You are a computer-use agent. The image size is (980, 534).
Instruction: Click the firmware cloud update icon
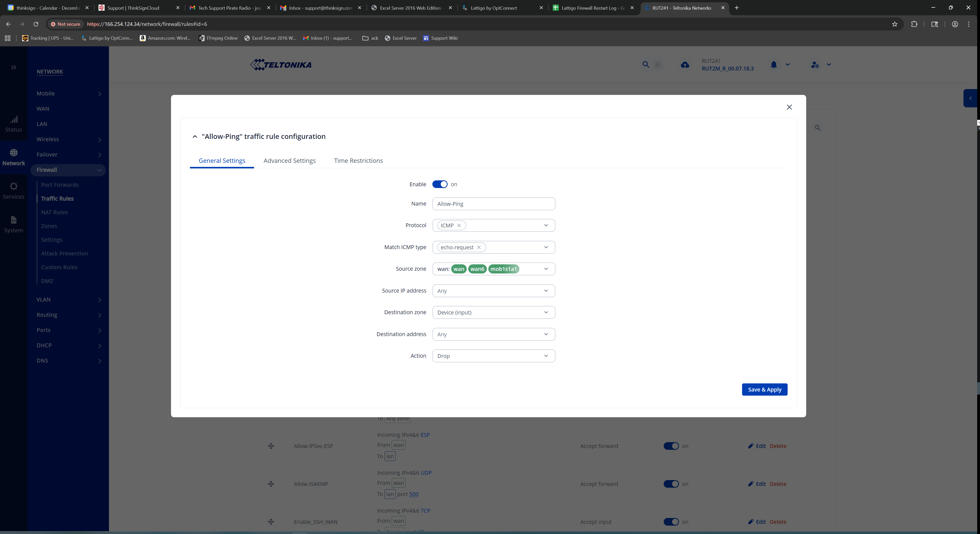(x=685, y=65)
